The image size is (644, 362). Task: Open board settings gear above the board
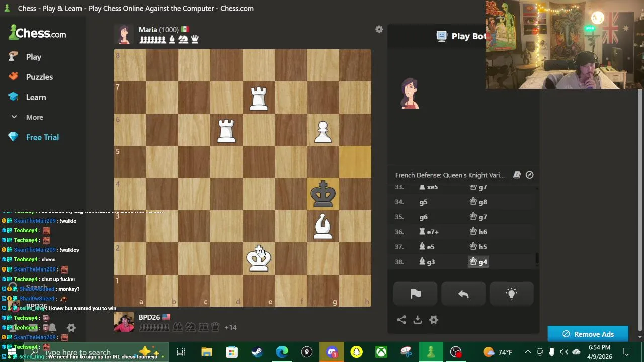tap(379, 30)
